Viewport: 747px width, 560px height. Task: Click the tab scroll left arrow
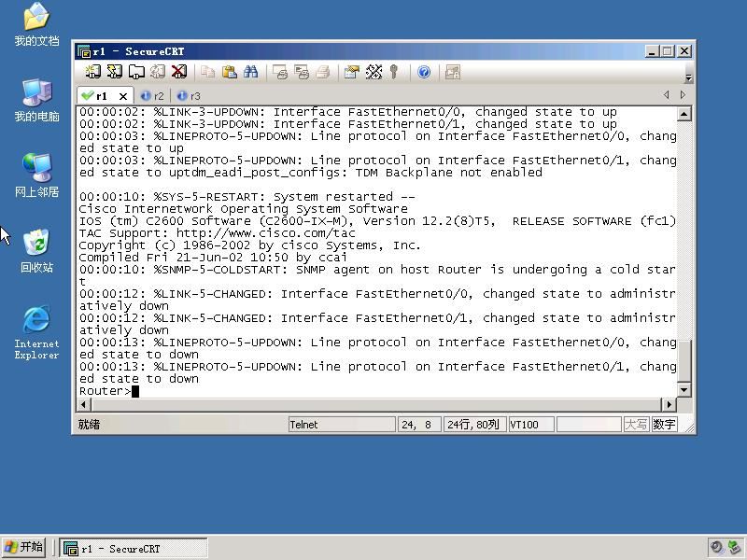pos(667,95)
